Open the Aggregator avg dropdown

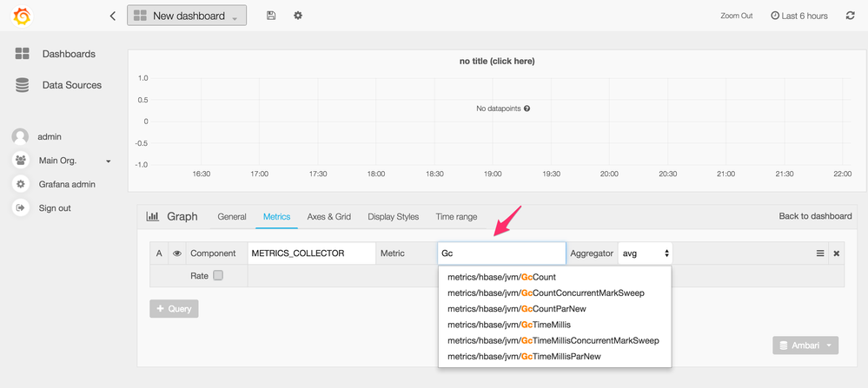click(645, 253)
